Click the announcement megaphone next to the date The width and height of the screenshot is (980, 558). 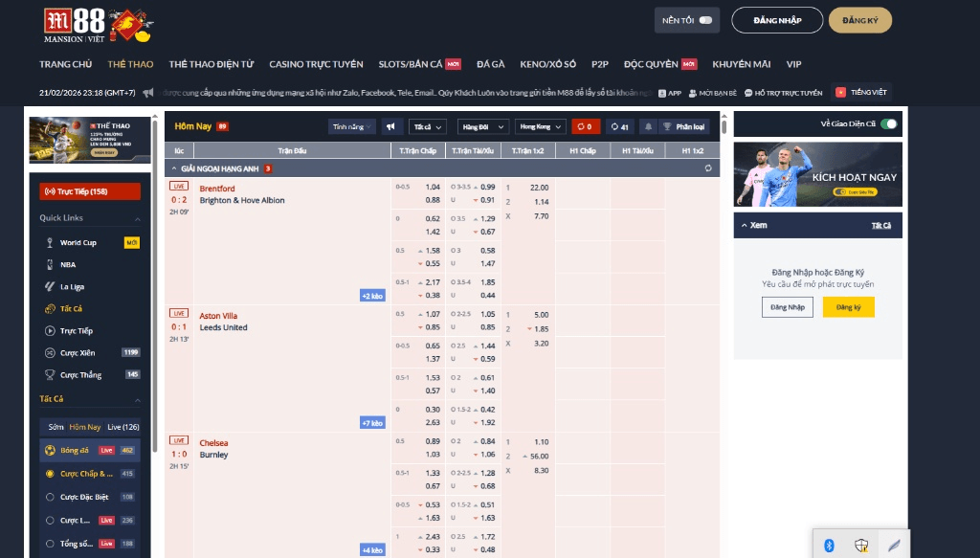148,93
